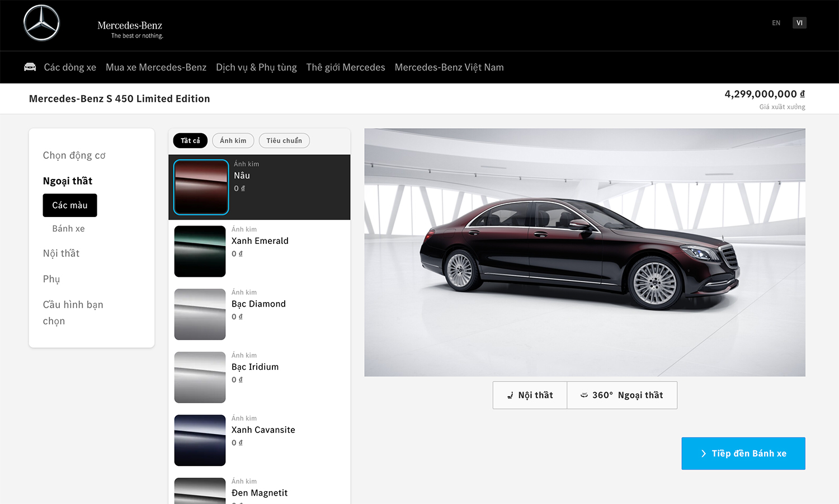Open Mua xe Mercedes-Benz menu
Viewport: 839px width, 504px height.
[x=156, y=67]
